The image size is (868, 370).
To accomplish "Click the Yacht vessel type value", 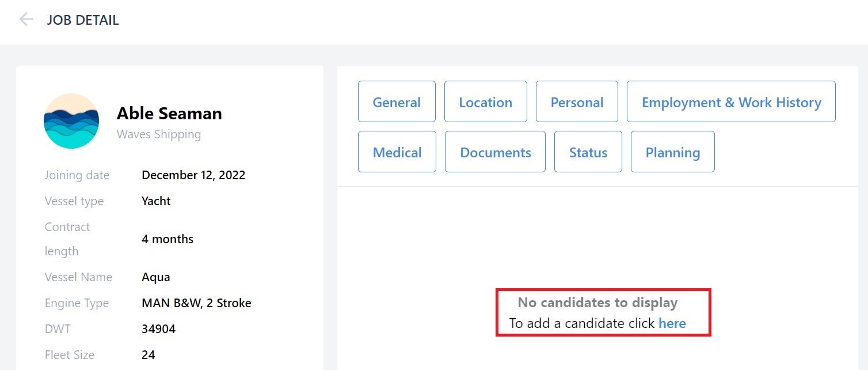I will (x=156, y=201).
